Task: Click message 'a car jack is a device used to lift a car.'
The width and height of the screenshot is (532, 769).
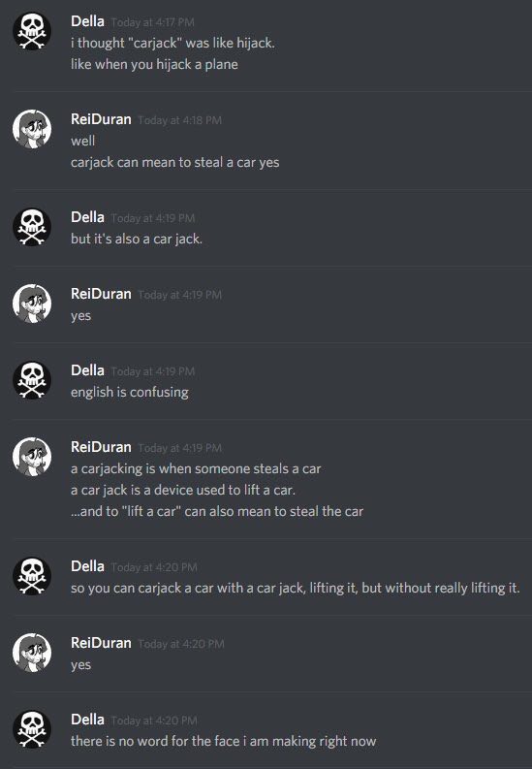Action: [x=183, y=490]
